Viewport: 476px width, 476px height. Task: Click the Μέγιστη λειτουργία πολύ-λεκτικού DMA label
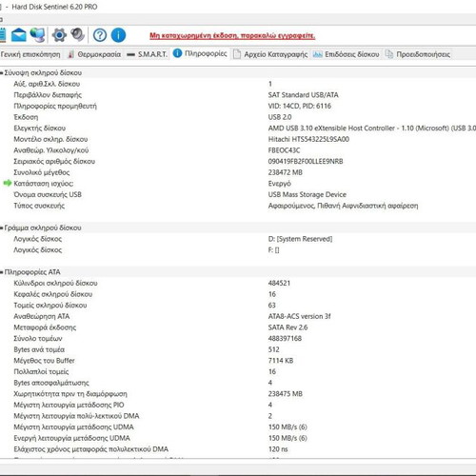[76, 416]
